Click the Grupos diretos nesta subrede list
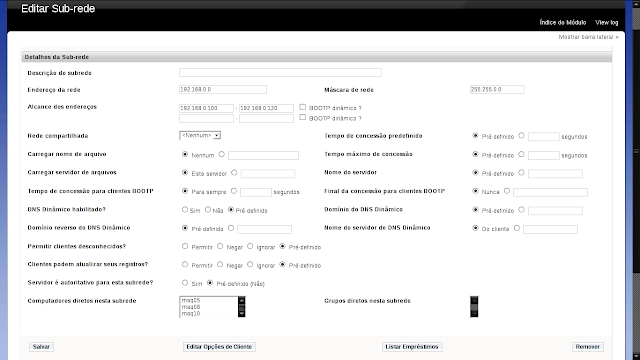 pos(474,307)
